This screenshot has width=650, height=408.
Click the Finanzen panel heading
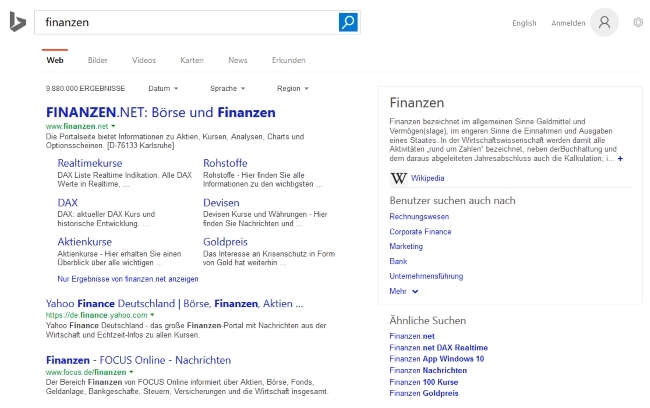coord(417,103)
